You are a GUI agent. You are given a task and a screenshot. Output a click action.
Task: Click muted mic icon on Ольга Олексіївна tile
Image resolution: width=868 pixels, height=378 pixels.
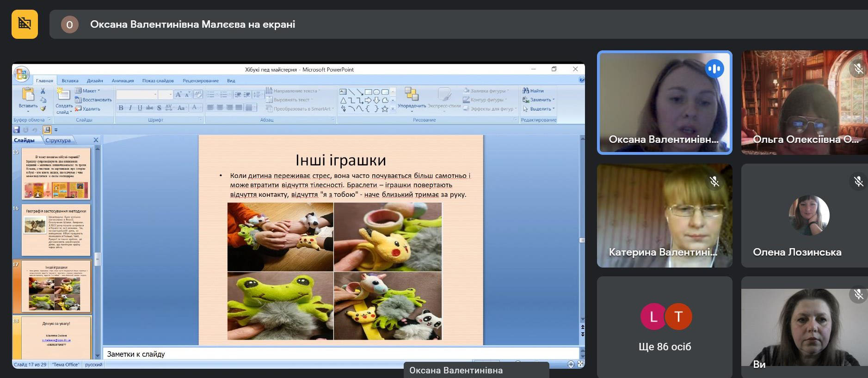pyautogui.click(x=859, y=69)
